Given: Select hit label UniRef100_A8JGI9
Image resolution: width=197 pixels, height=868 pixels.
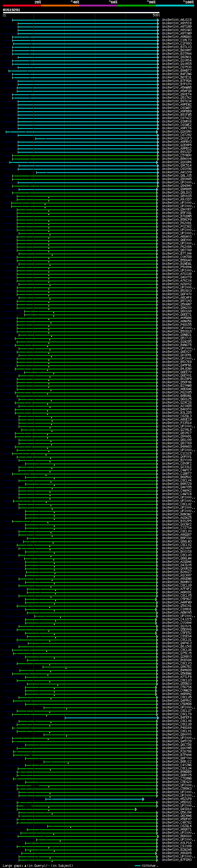Looking at the screenshot, I should click(177, 20).
